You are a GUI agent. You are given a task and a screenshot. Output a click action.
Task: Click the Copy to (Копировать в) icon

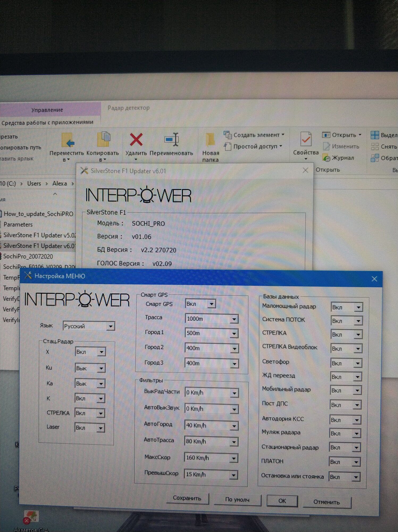(103, 140)
